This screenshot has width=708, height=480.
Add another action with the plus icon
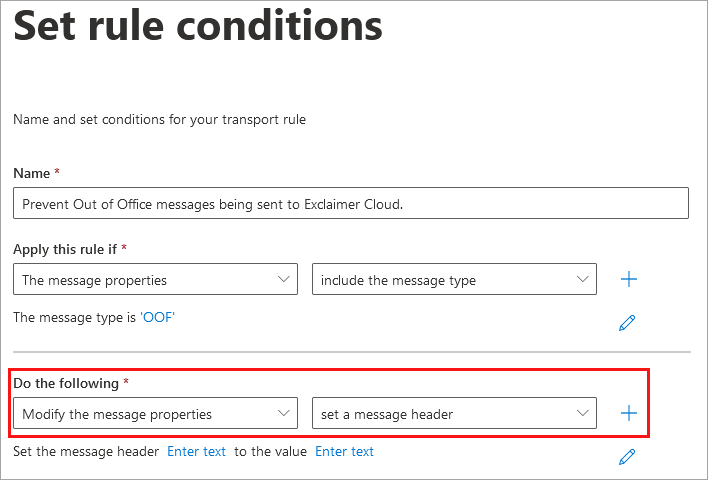[629, 413]
